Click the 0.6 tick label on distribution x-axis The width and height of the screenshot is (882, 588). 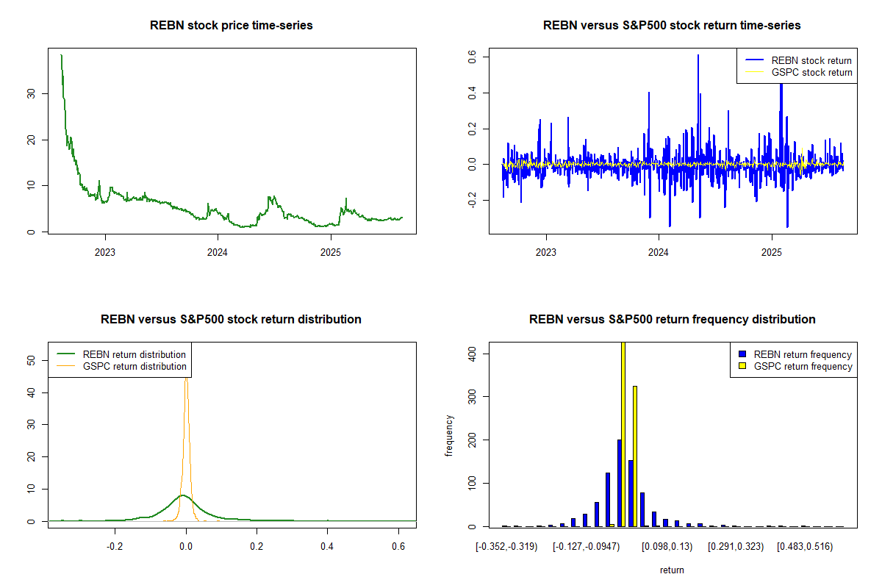[x=398, y=547]
